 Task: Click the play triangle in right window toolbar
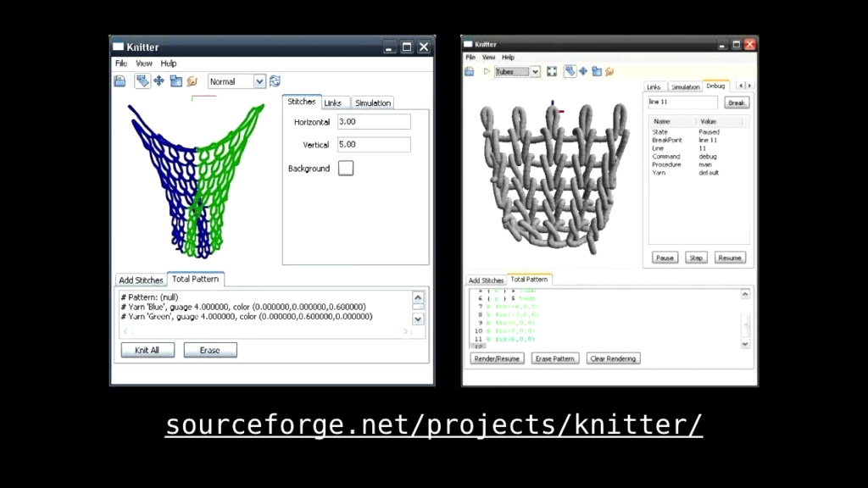pyautogui.click(x=487, y=71)
